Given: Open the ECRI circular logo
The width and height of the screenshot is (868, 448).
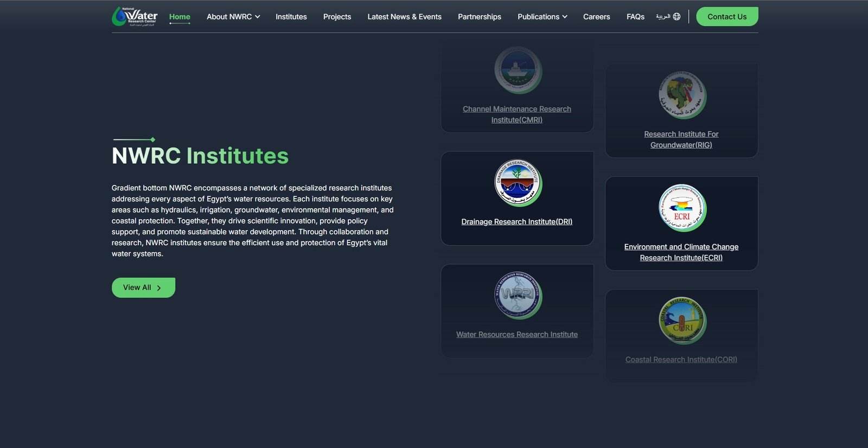Looking at the screenshot, I should point(681,208).
